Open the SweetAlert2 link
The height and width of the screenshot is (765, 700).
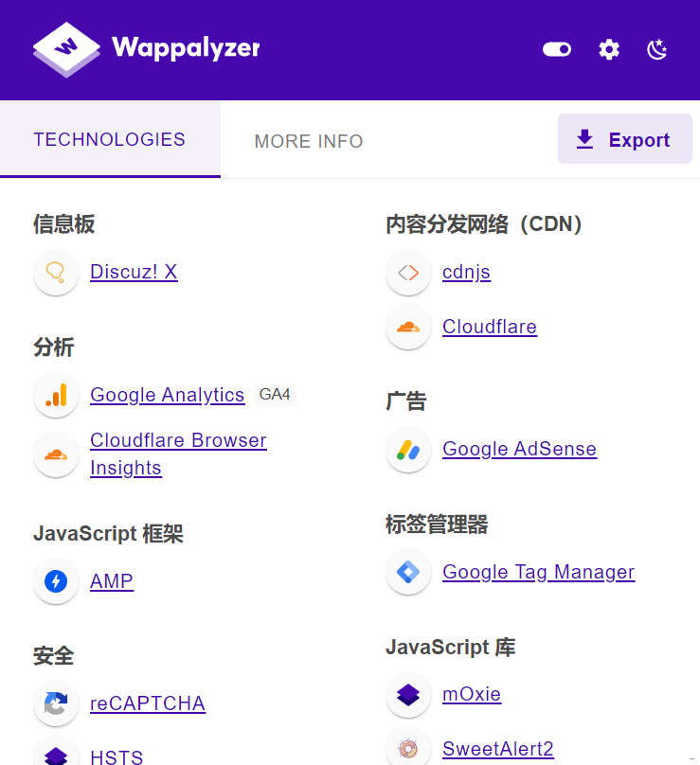click(498, 748)
